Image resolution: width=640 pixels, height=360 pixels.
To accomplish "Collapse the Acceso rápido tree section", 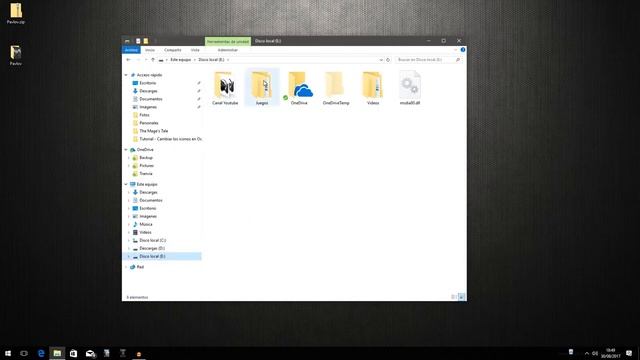I will point(126,75).
